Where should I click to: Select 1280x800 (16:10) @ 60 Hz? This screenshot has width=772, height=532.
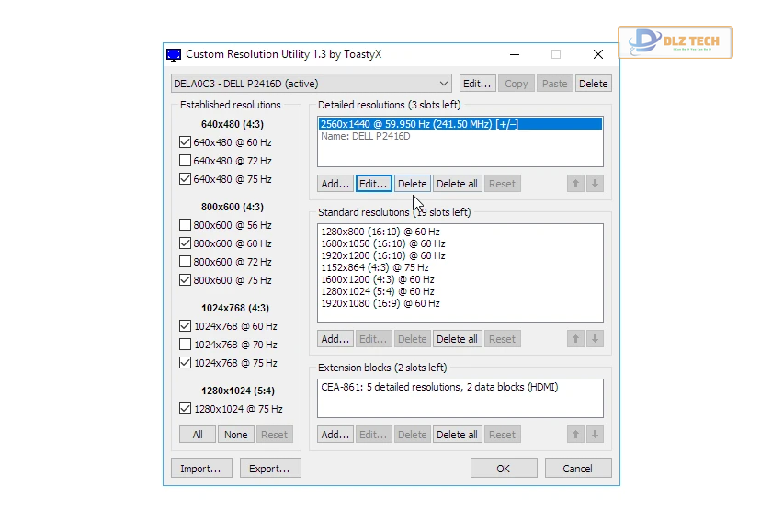[460, 232]
